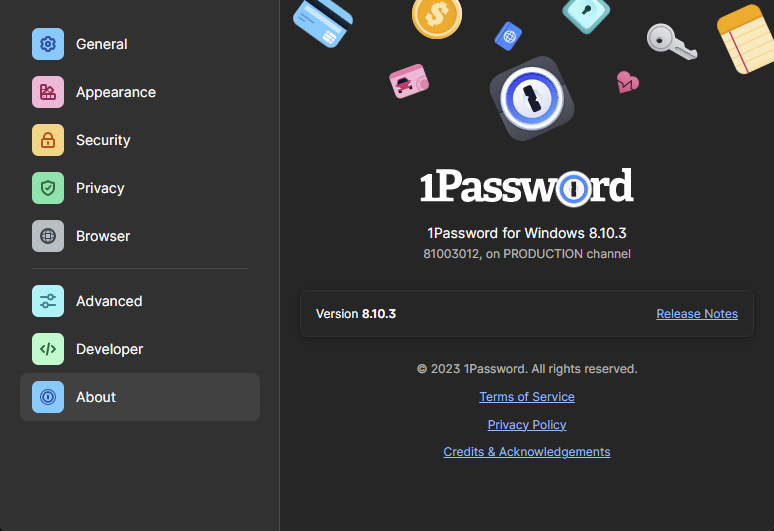Switch to Appearance settings
Image resolution: width=774 pixels, height=531 pixels.
pos(116,92)
